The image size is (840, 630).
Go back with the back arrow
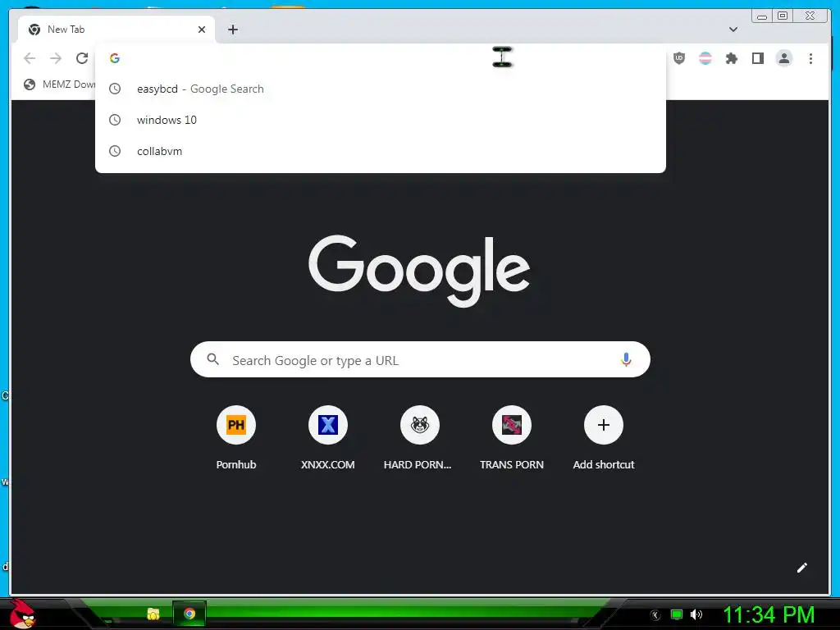[30, 58]
